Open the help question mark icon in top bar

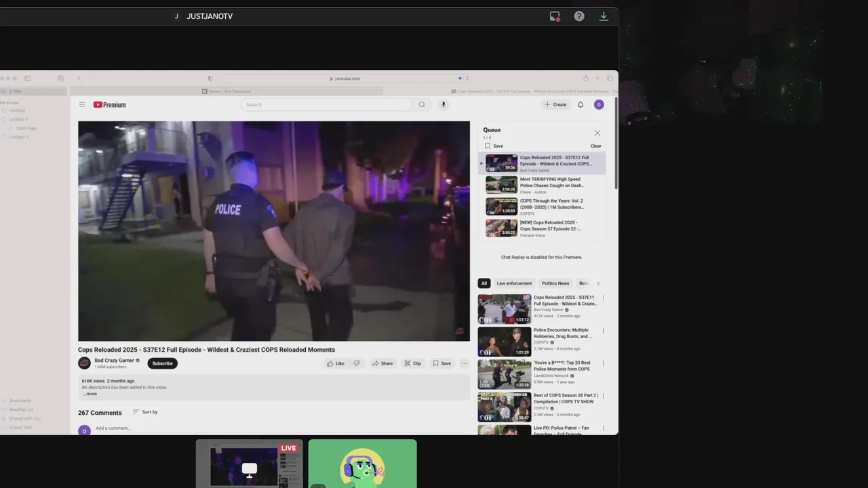579,16
